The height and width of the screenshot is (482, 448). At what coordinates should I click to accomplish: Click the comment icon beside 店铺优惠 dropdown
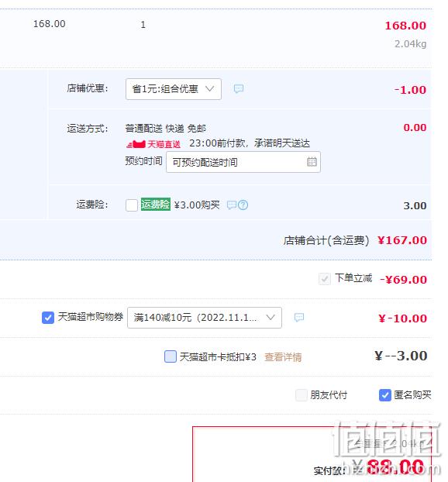point(239,89)
